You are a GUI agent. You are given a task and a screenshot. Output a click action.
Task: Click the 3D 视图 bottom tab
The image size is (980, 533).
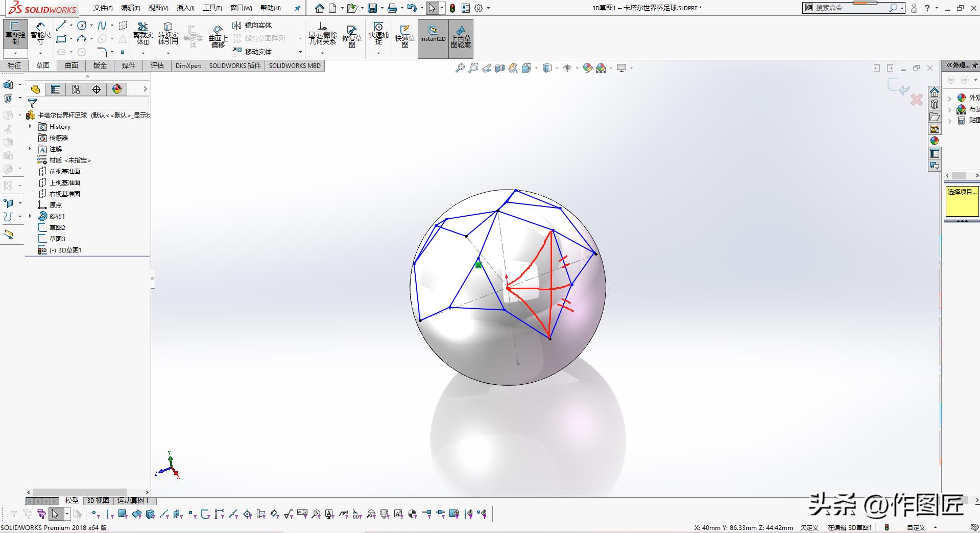[x=98, y=500]
